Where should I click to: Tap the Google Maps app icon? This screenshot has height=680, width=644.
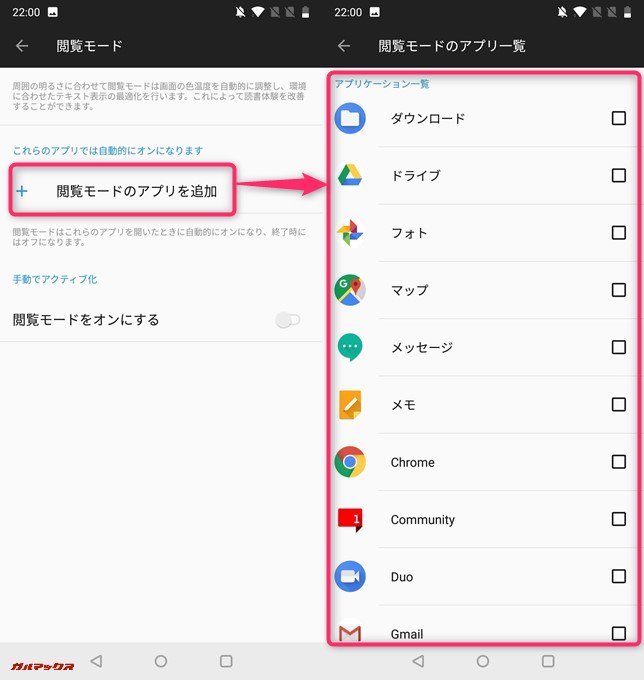[x=349, y=290]
